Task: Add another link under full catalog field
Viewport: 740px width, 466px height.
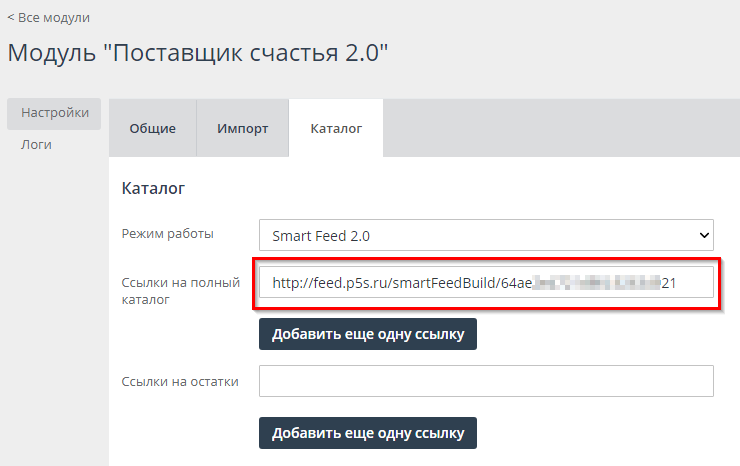Action: click(368, 334)
